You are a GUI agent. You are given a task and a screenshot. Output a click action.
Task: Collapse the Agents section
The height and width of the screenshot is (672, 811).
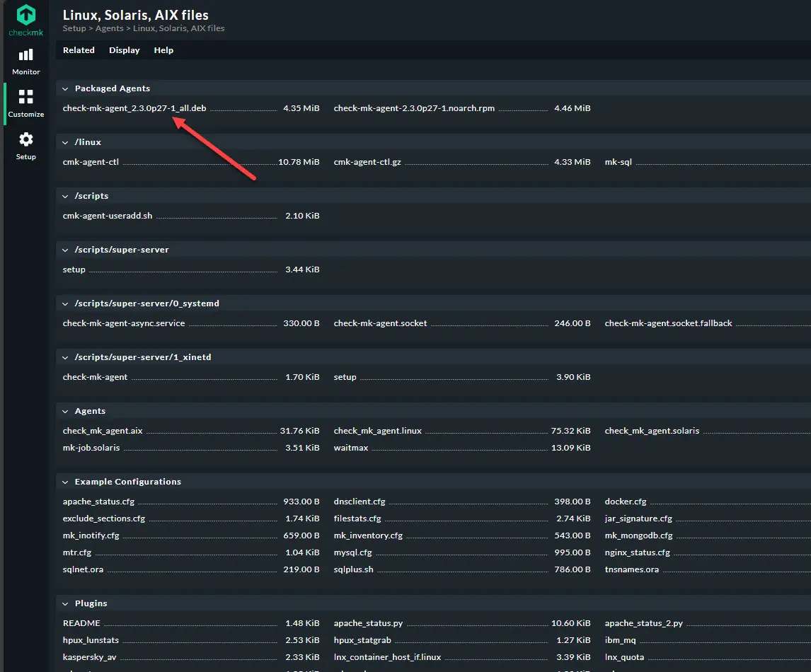(65, 412)
